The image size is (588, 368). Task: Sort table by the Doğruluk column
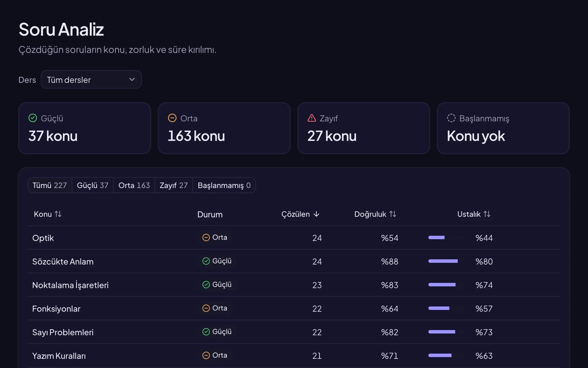375,214
